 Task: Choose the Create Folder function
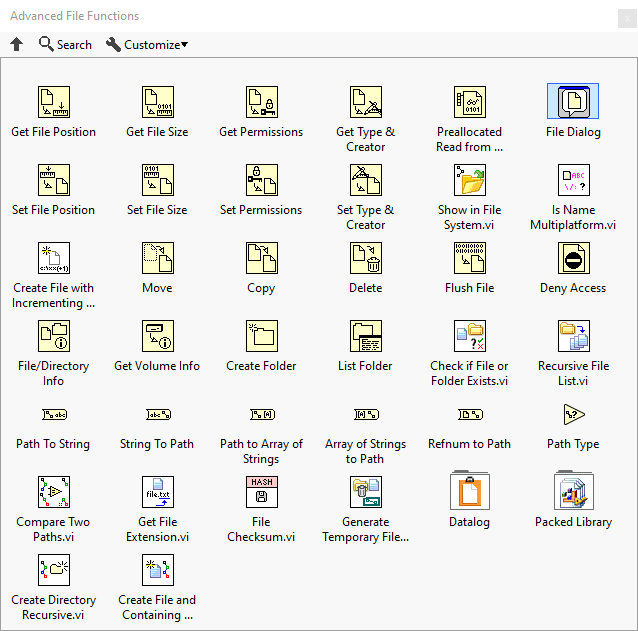point(261,336)
